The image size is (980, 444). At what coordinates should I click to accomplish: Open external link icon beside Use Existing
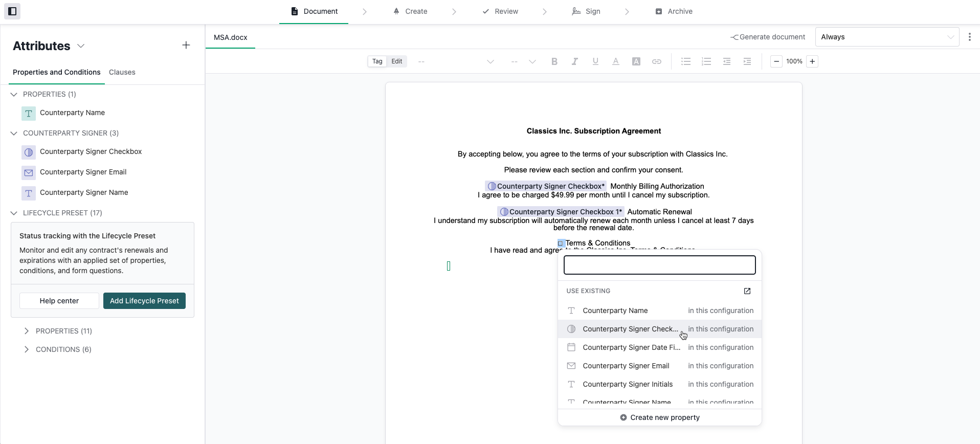pyautogui.click(x=747, y=291)
